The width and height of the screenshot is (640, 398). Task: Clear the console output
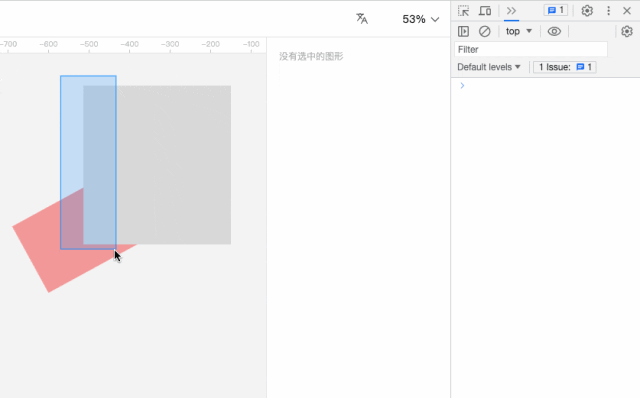484,31
